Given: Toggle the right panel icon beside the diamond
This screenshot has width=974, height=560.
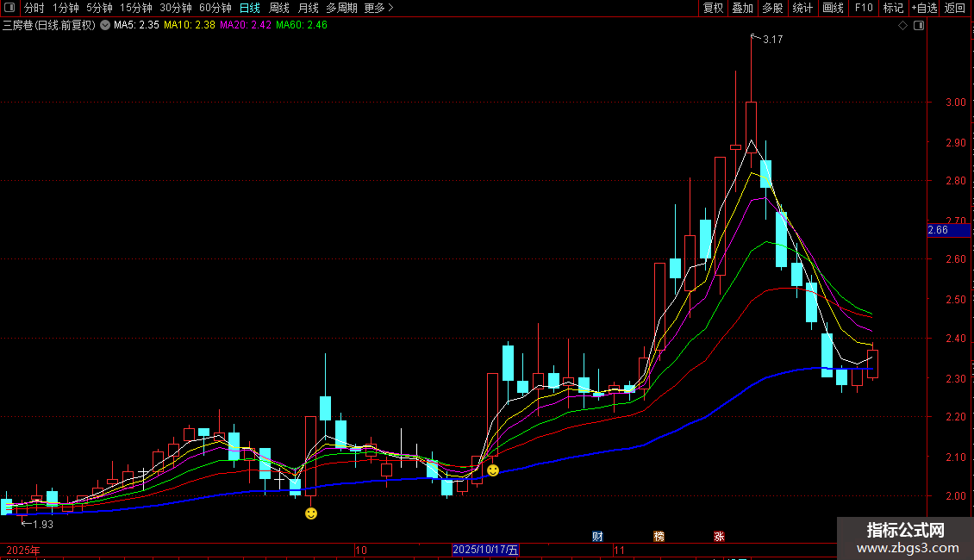Looking at the screenshot, I should (919, 26).
